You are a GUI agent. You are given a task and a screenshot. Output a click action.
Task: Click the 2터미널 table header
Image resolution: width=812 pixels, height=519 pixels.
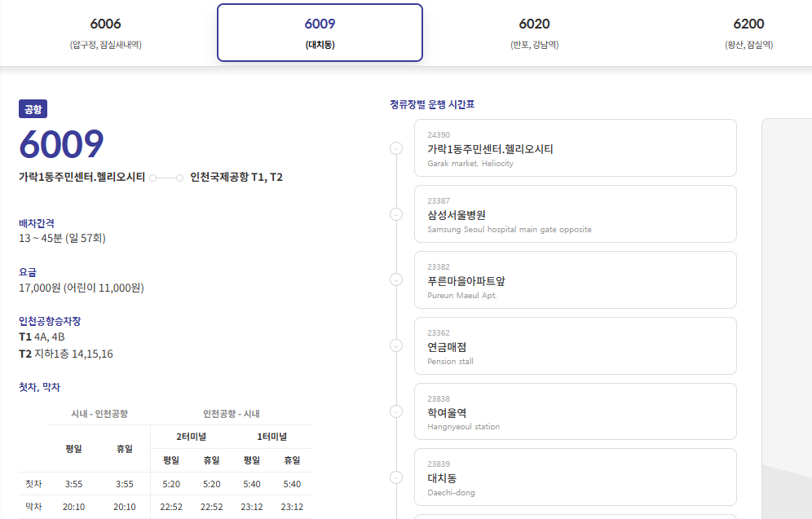click(x=191, y=437)
